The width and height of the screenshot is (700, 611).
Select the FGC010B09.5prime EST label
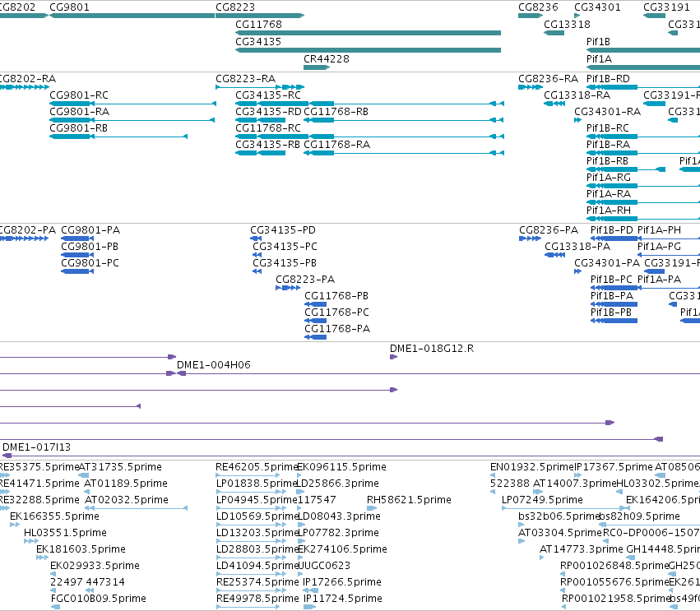[x=99, y=599]
